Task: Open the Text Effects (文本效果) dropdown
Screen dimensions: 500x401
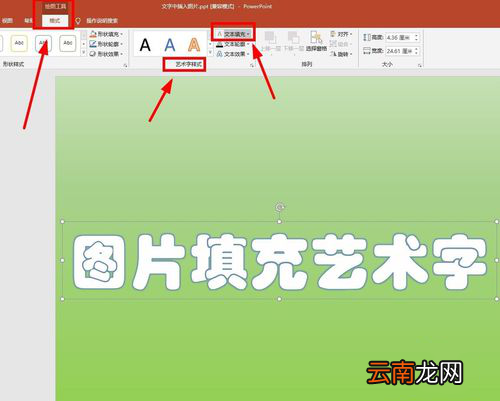Action: pyautogui.click(x=233, y=54)
